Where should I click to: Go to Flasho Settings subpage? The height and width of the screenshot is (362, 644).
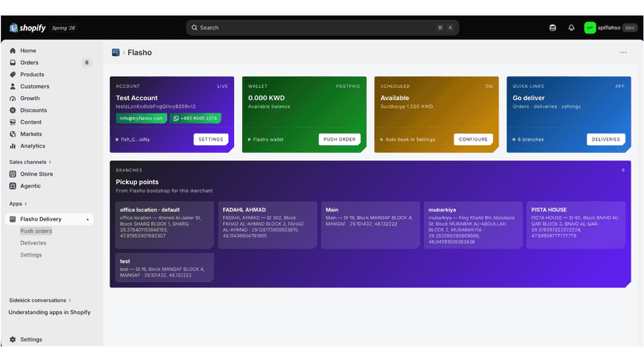click(x=31, y=255)
